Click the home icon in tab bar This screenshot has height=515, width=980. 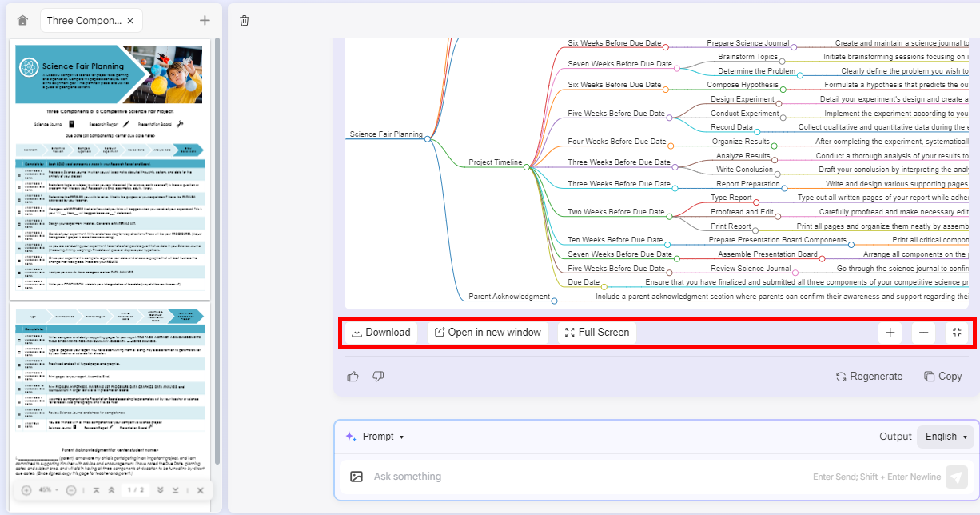pyautogui.click(x=22, y=21)
